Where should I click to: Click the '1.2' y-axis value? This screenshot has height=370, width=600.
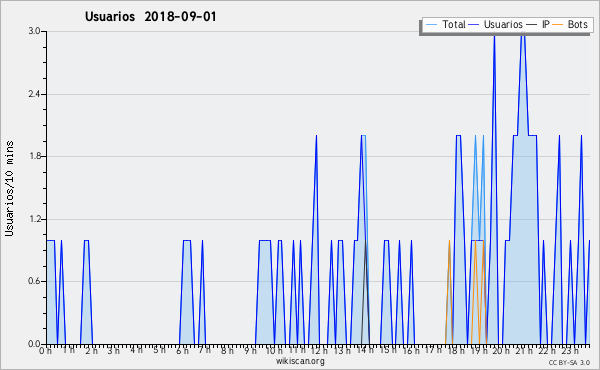(34, 219)
